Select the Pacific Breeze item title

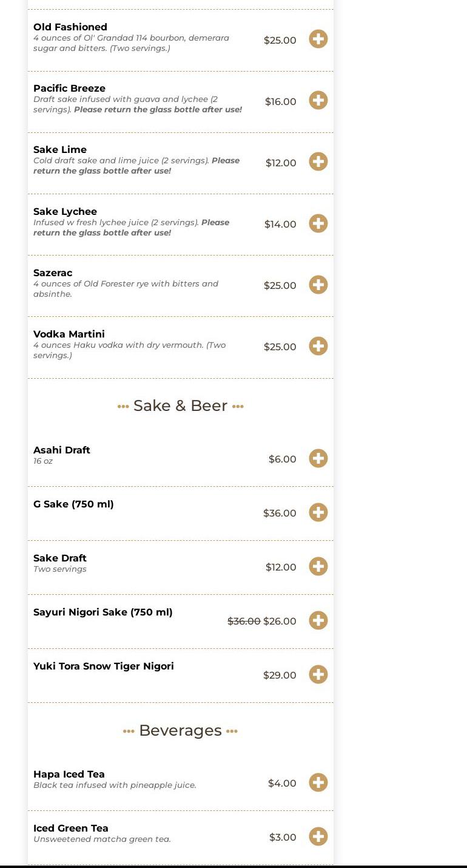(69, 88)
